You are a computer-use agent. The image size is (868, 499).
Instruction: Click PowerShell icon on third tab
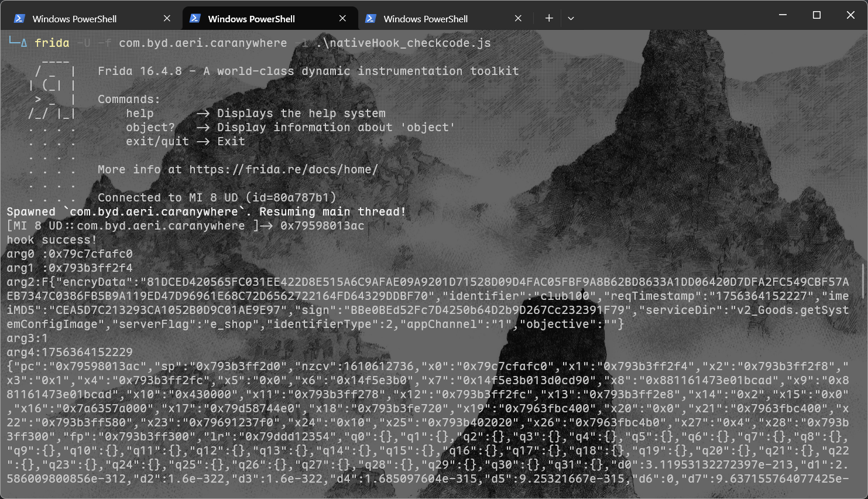click(x=370, y=19)
